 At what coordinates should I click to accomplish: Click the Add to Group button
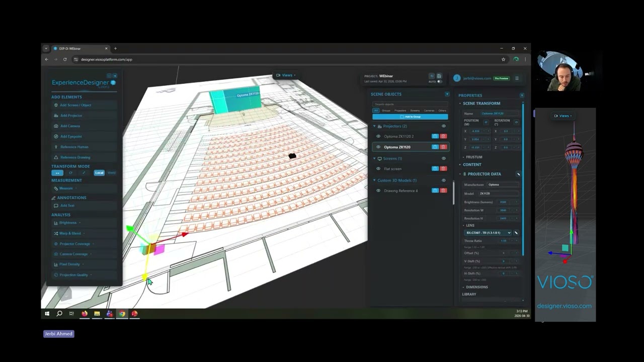[x=410, y=117]
